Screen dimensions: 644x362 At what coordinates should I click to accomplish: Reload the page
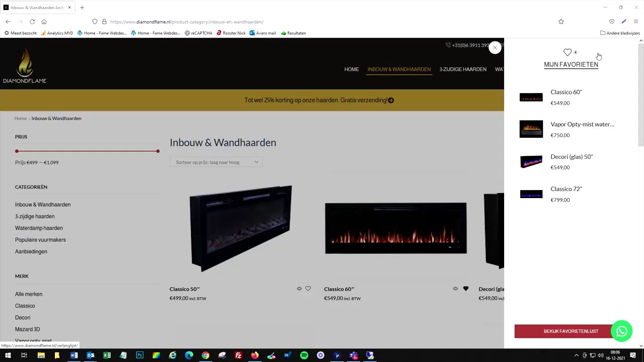[x=32, y=22]
